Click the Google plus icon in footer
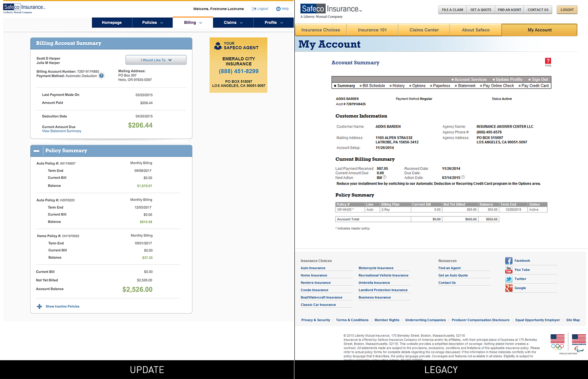Image resolution: width=588 pixels, height=379 pixels. coord(509,288)
